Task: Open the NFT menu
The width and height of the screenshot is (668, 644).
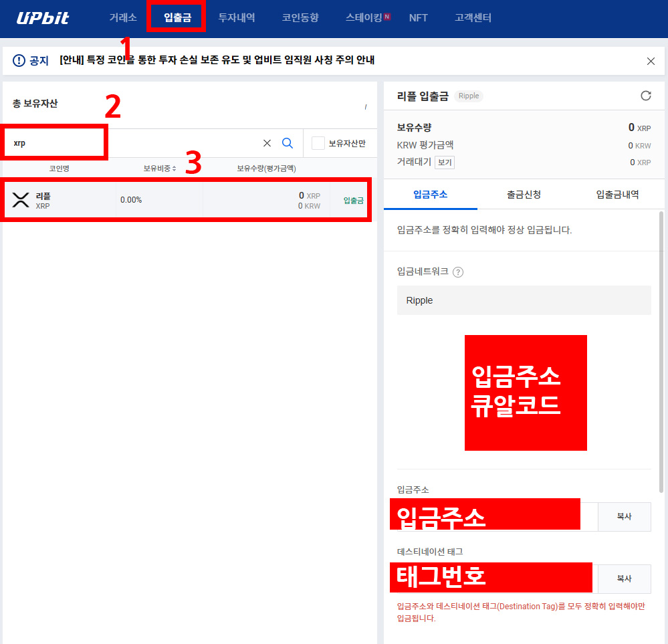Action: [x=418, y=18]
